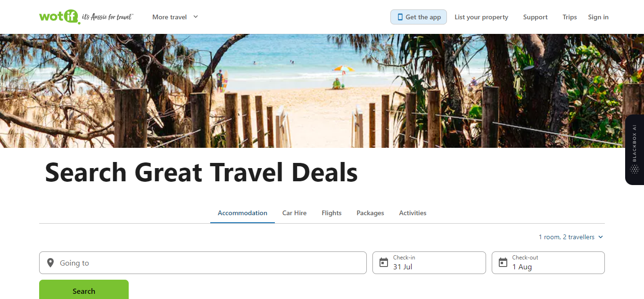
Task: Click the Check-out calendar icon
Action: (503, 263)
